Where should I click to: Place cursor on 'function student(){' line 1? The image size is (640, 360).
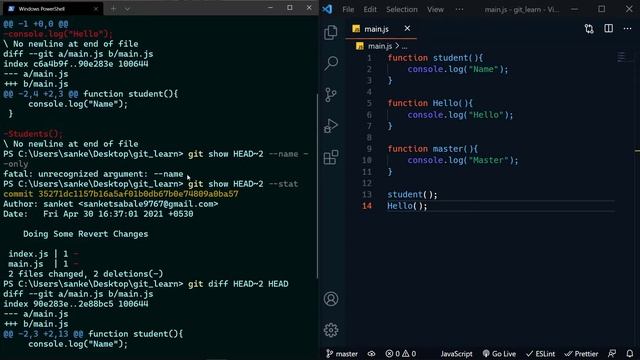click(435, 58)
